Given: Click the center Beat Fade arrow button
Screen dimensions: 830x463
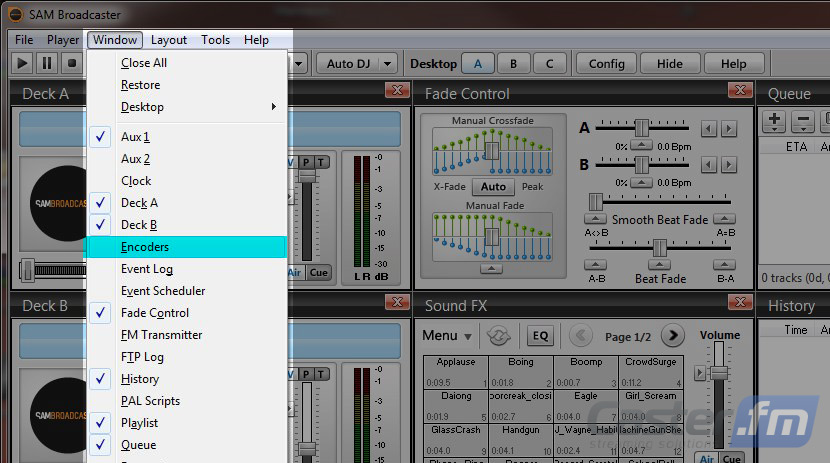Looking at the screenshot, I should point(660,265).
